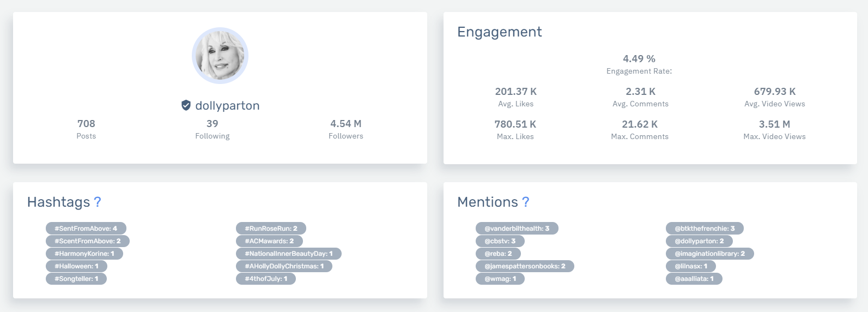868x312 pixels.
Task: Click the #AHollyDollyChristmas hashtag tag
Action: (x=284, y=266)
